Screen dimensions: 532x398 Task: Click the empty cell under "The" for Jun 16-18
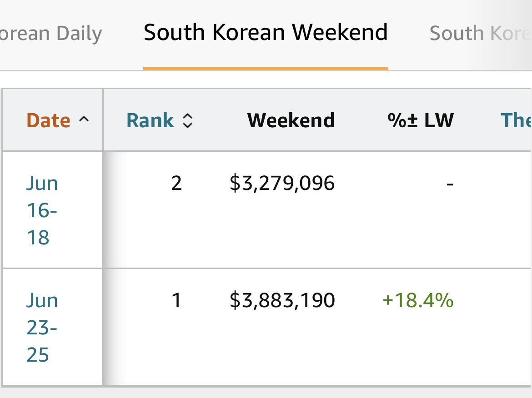[x=509, y=209]
